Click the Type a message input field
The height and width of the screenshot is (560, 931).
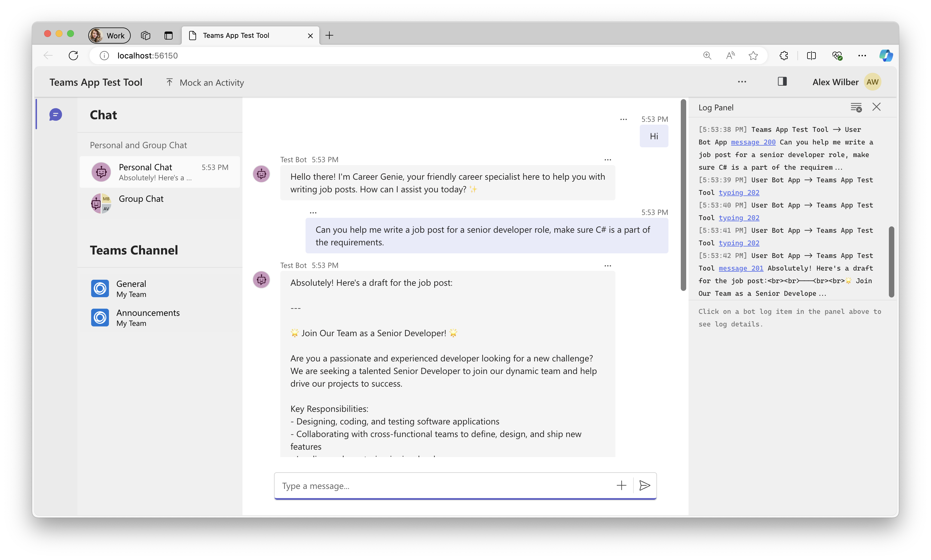[465, 485]
